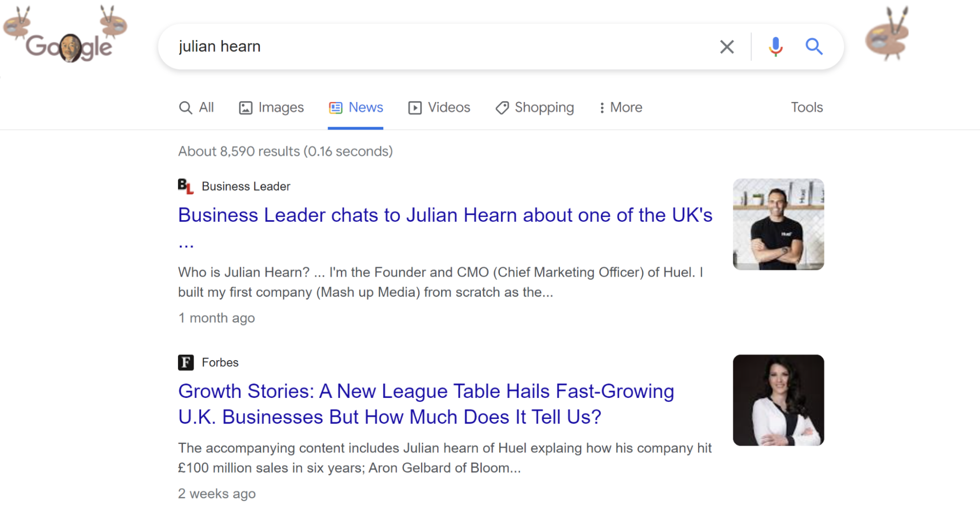Expand the More search categories
Viewport: 980px width, 520px height.
(620, 107)
